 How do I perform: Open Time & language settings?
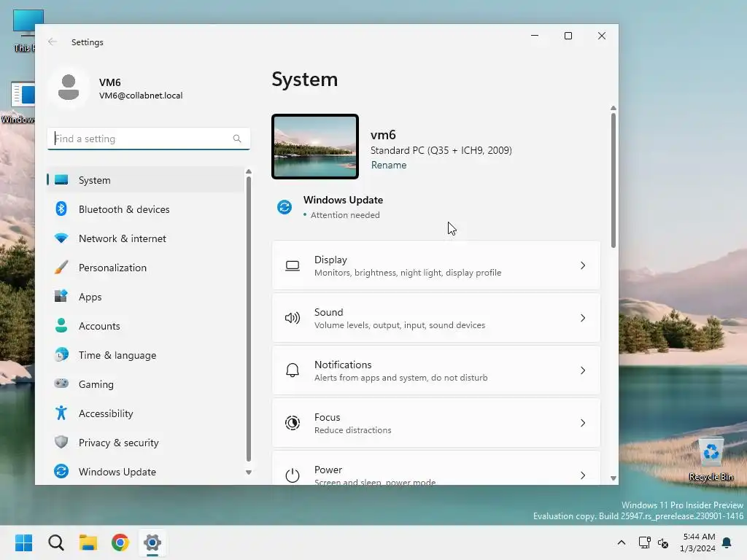[x=145, y=355]
